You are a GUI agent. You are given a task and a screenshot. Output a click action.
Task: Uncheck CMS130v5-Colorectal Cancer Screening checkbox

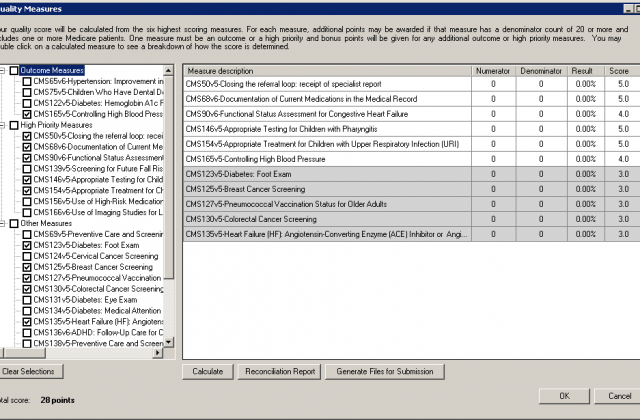coord(27,289)
